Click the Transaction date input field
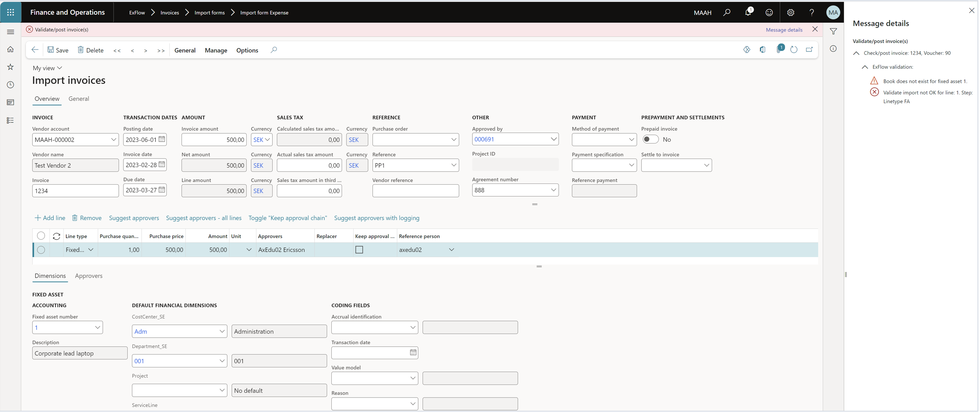 (x=370, y=352)
